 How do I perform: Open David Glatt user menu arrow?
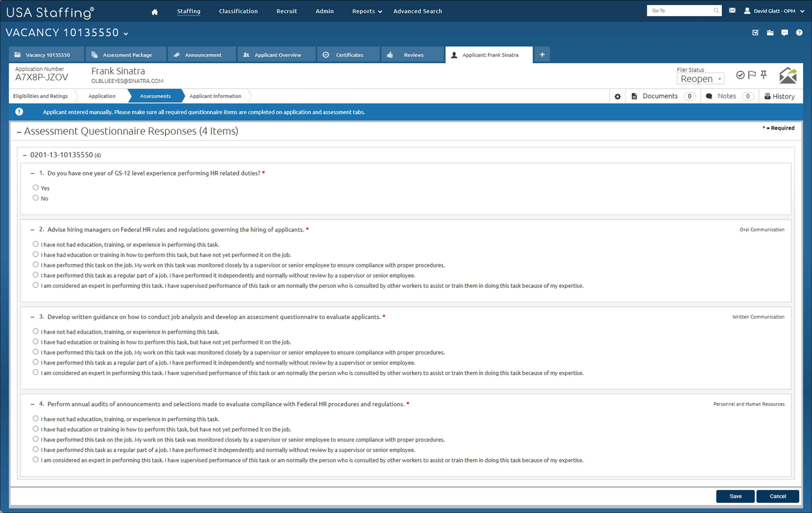pos(803,11)
